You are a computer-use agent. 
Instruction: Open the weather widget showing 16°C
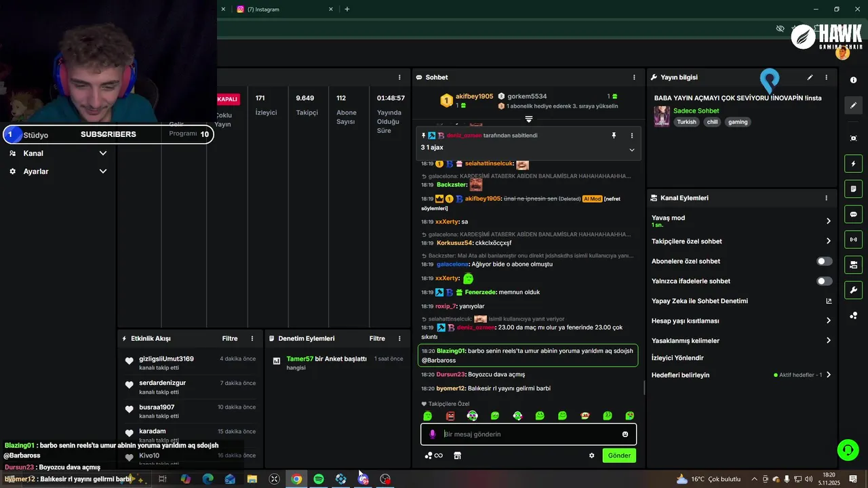(708, 479)
